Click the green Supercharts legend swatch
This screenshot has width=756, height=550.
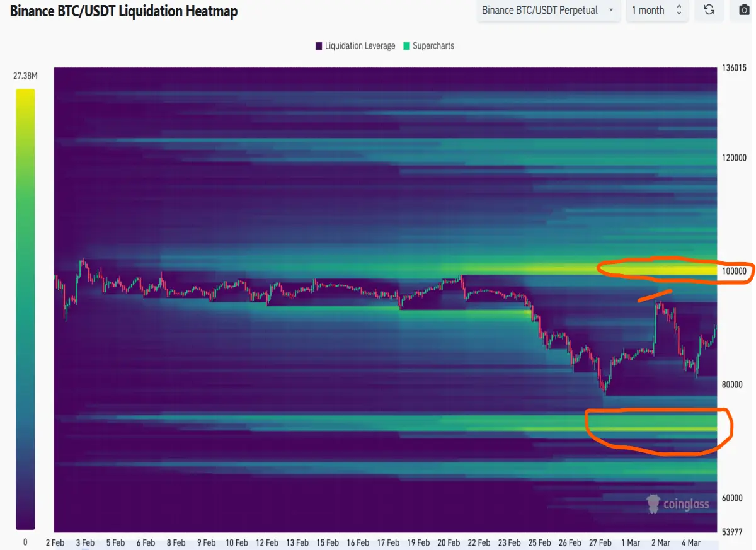click(x=406, y=46)
